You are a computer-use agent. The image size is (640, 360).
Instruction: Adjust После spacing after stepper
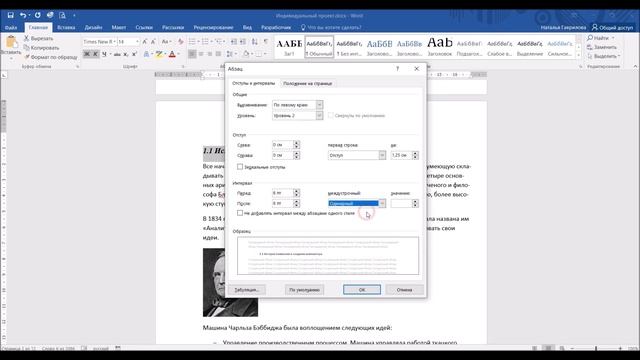296,203
